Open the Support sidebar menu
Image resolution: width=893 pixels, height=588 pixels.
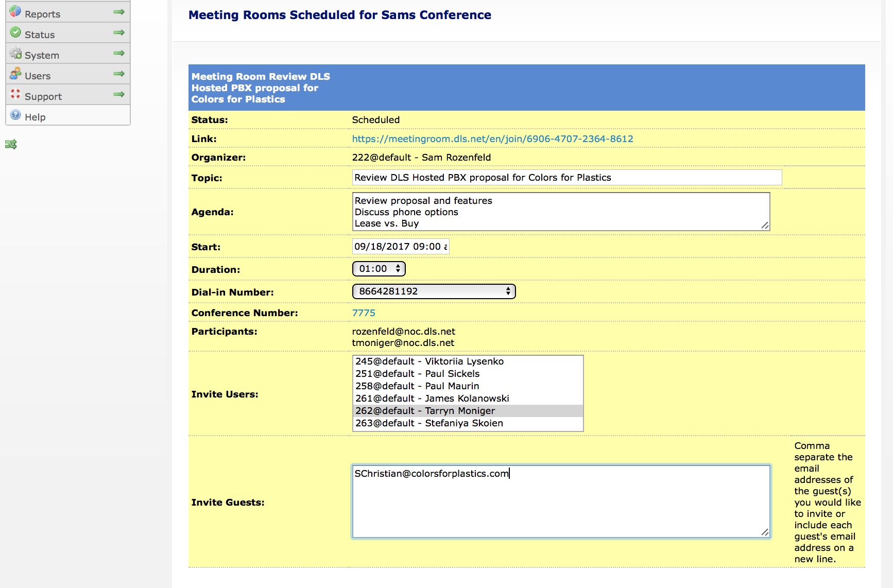coord(68,95)
